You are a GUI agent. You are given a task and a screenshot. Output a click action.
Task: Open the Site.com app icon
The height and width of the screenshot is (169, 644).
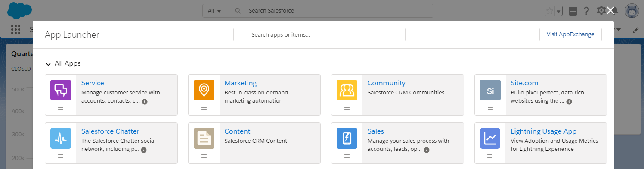(490, 90)
